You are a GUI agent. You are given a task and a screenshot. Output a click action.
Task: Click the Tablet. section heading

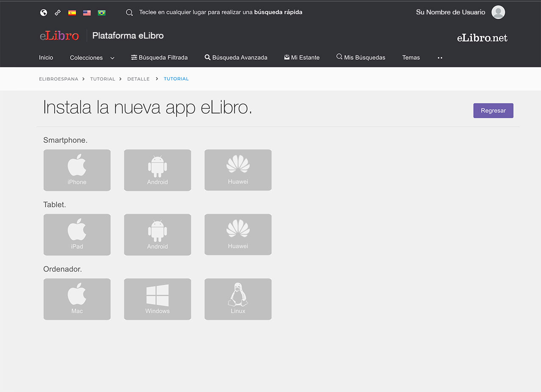pyautogui.click(x=55, y=205)
